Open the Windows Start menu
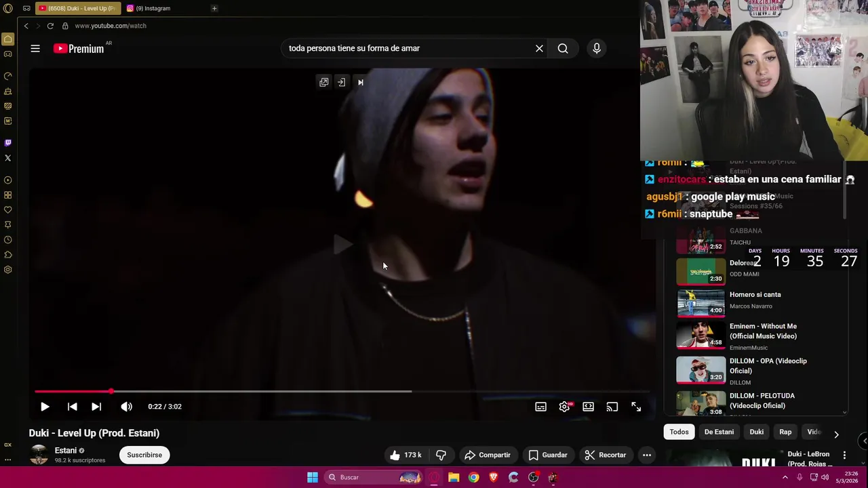The width and height of the screenshot is (868, 488). 313,477
